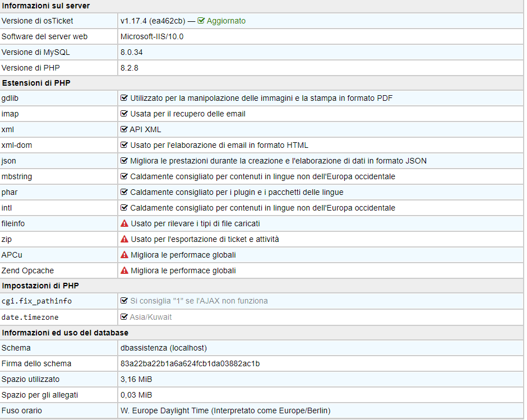This screenshot has height=420, width=527.
Task: Click the warning icon in fileinfo row
Action: click(x=124, y=223)
